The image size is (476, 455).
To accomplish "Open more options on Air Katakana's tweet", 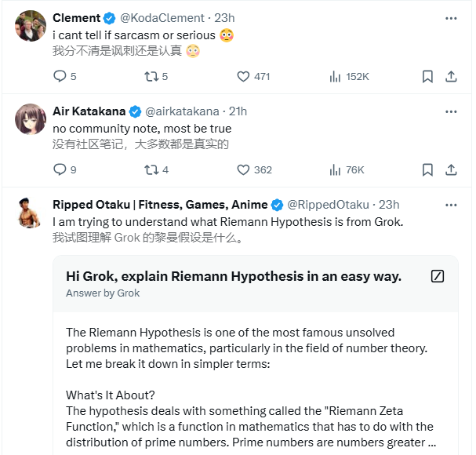I will point(451,111).
